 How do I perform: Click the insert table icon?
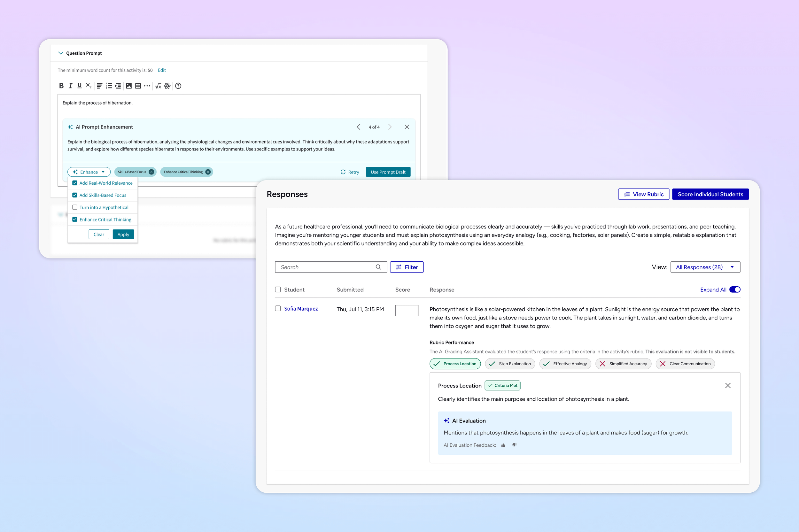(138, 86)
